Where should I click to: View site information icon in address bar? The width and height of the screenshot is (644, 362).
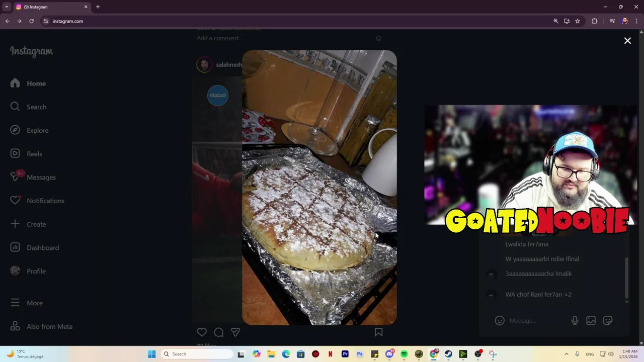46,21
